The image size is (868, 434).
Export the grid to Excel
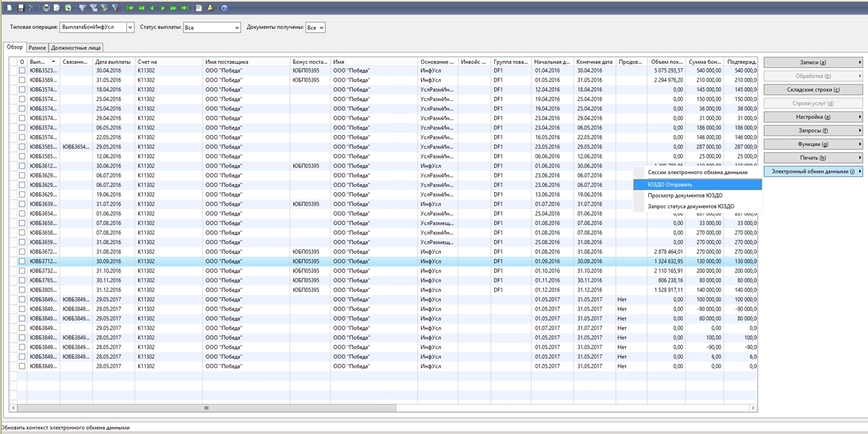click(x=68, y=8)
